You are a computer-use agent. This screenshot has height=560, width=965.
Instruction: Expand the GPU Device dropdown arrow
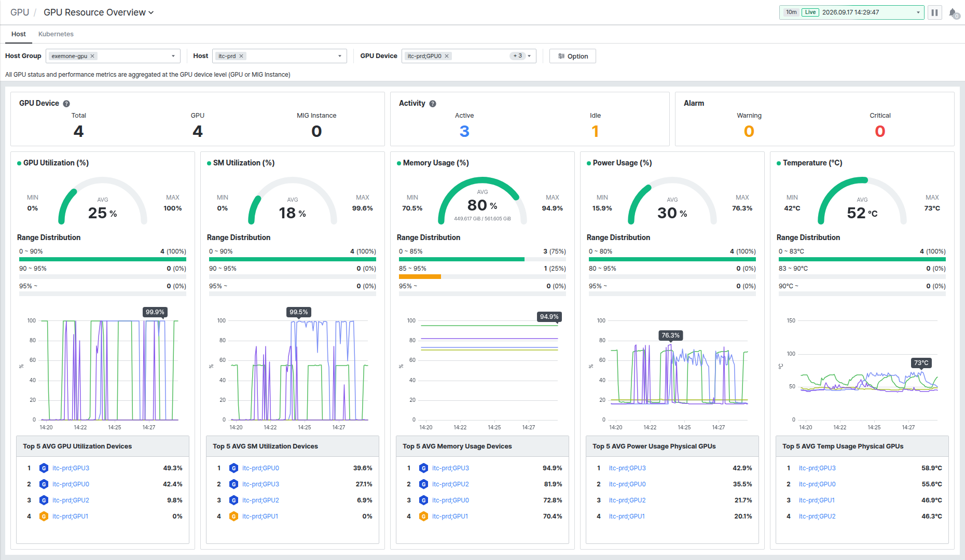[529, 56]
